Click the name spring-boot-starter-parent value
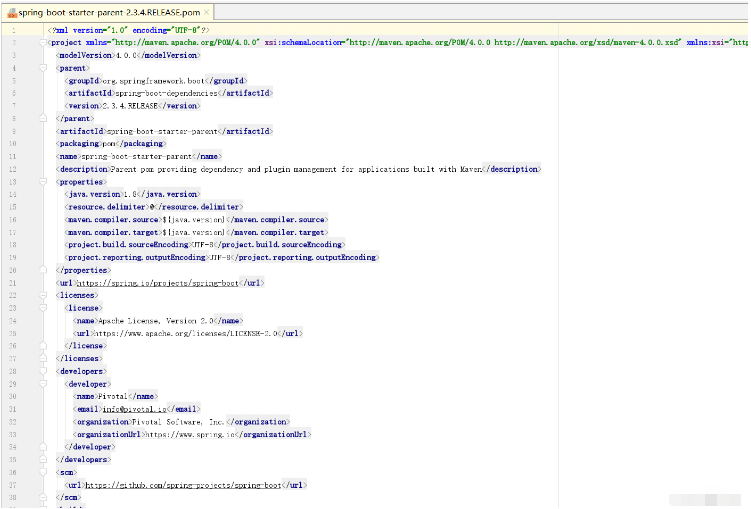 click(x=137, y=157)
